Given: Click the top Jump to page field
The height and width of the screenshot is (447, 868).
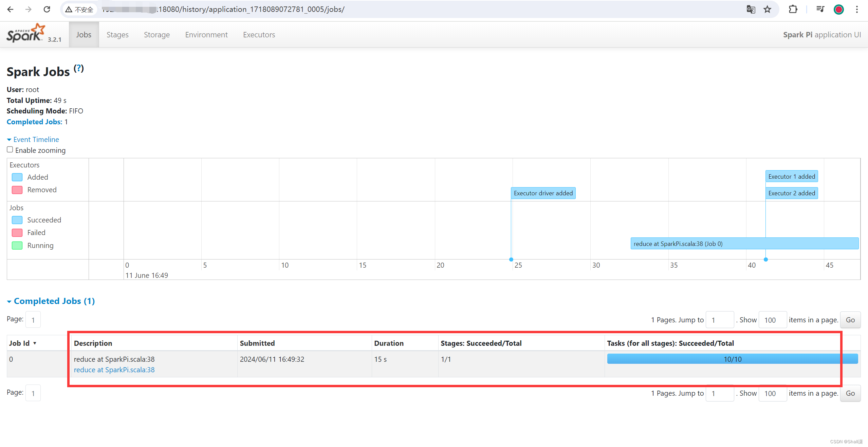Looking at the screenshot, I should (x=720, y=320).
